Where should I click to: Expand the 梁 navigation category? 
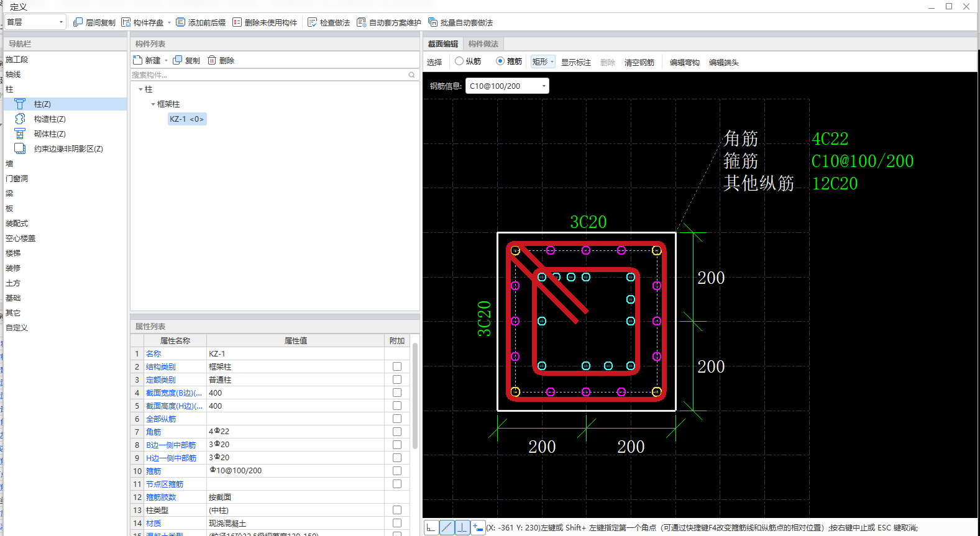tap(9, 193)
